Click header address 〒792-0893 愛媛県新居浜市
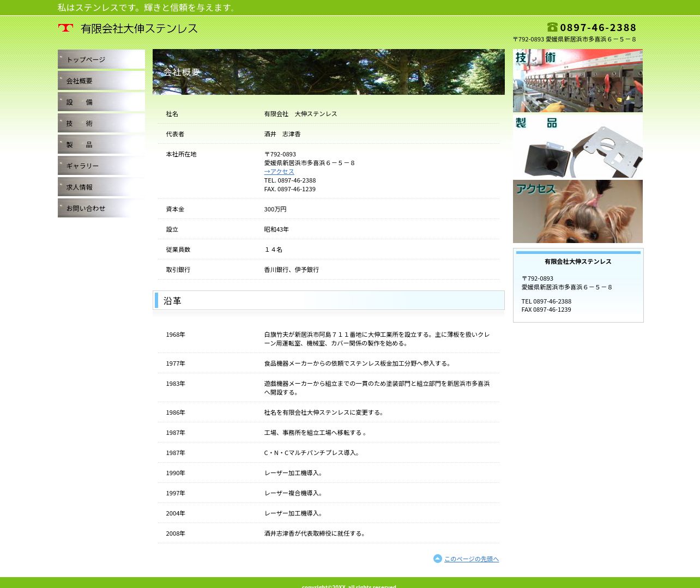Screen dimensions: 700x588 tap(575, 39)
